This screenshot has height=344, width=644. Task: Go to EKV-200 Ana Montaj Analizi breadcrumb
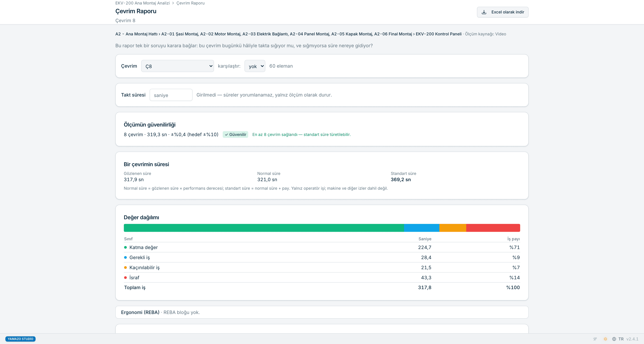tap(142, 3)
